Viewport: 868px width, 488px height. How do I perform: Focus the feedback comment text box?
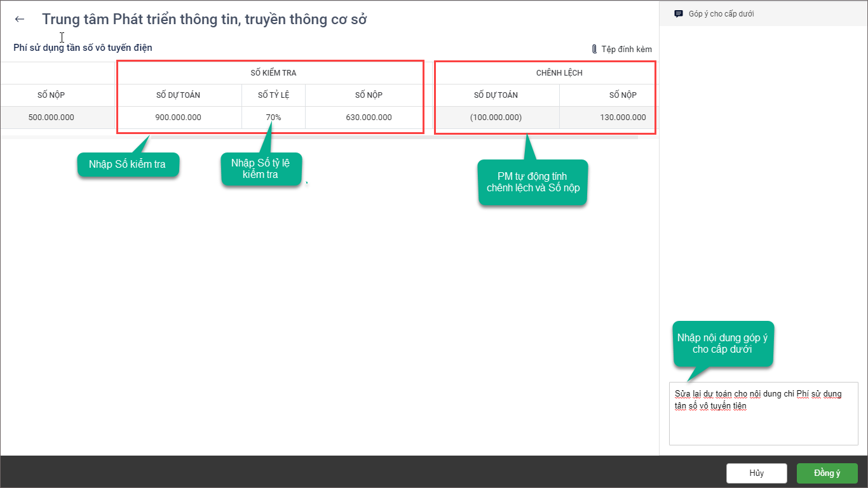[x=764, y=414]
